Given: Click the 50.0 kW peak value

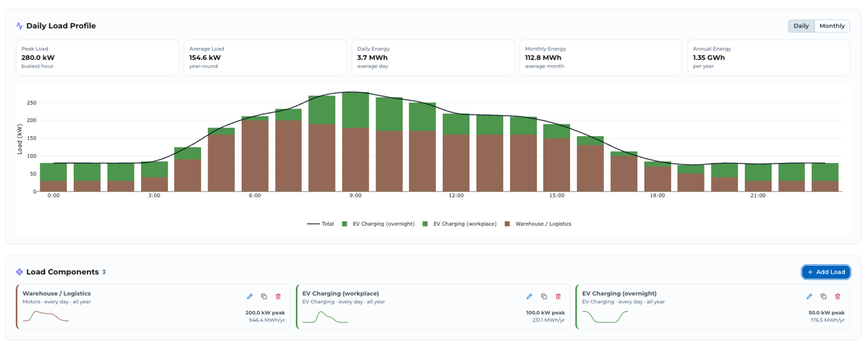Looking at the screenshot, I should click(x=826, y=313).
